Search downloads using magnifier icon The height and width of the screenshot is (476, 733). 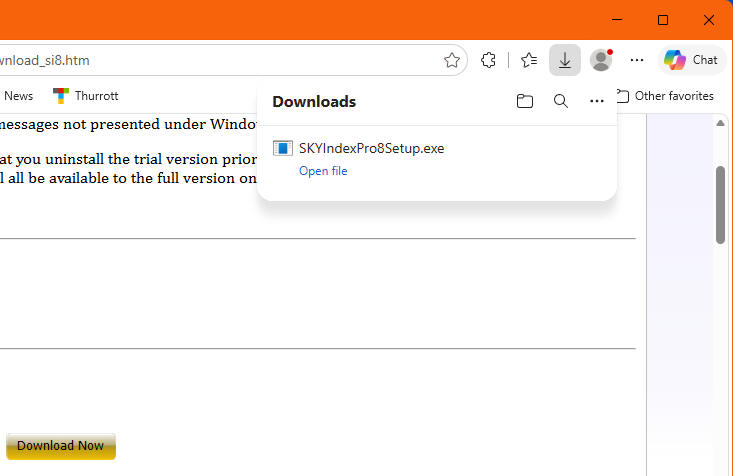pos(561,101)
